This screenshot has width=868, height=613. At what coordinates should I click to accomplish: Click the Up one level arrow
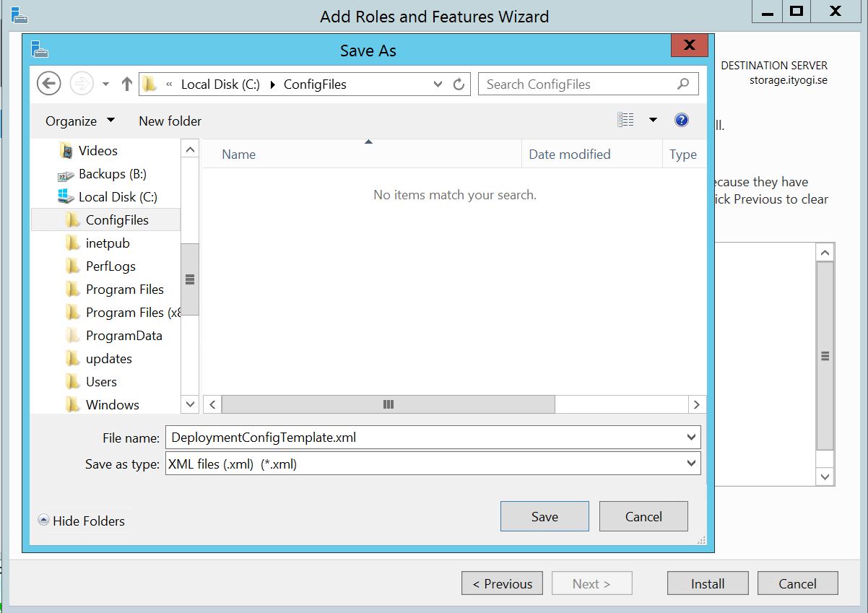tap(127, 84)
